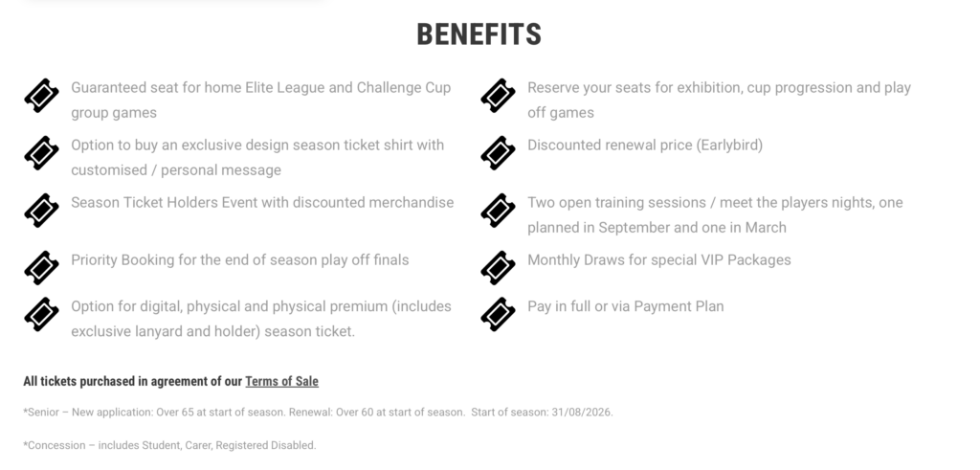The height and width of the screenshot is (470, 980).
Task: Click the Monthly Draws for special VIP Packages text
Action: point(658,259)
